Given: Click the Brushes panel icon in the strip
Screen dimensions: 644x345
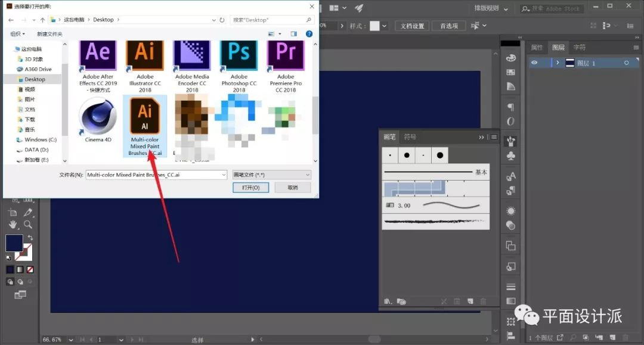Looking at the screenshot, I should 511,142.
